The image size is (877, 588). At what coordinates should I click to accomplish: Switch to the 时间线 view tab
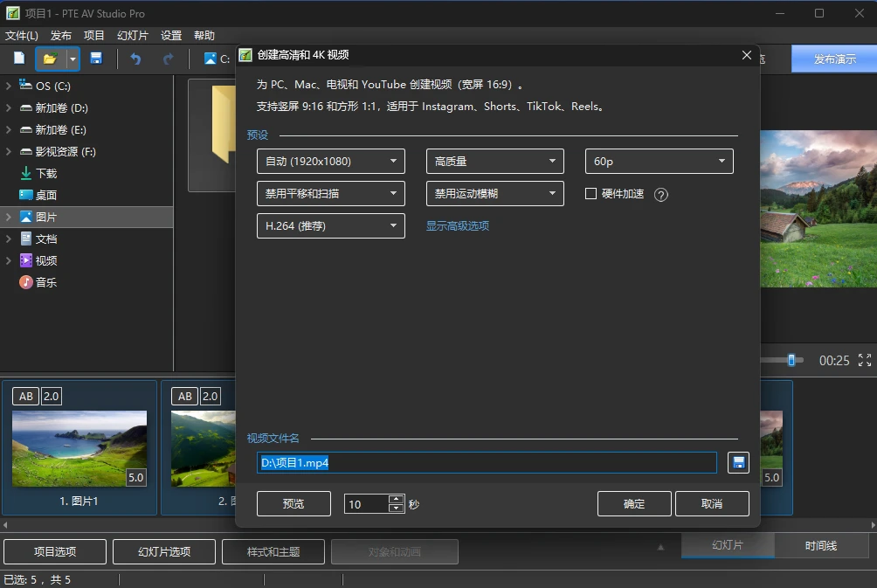(820, 545)
